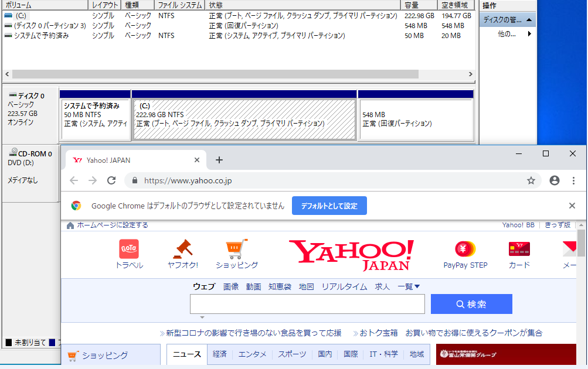The height and width of the screenshot is (369, 588).
Task: Click the mail icon at the right edge
Action: point(569,249)
